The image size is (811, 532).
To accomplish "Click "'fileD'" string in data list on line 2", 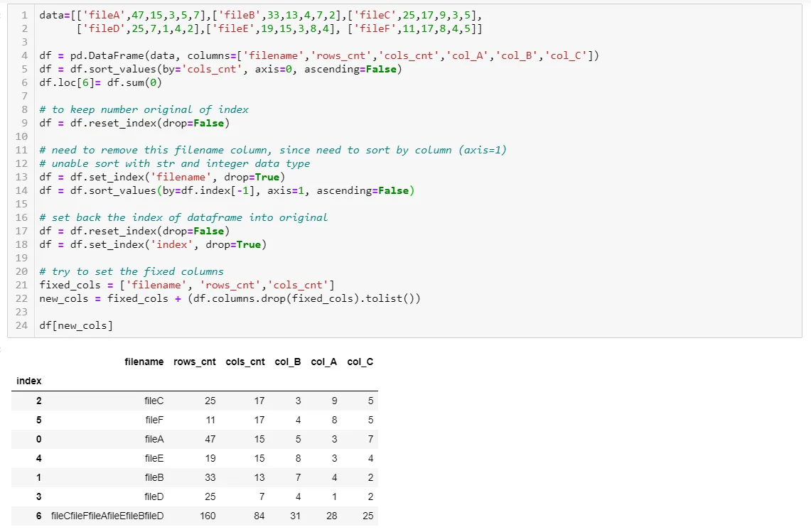I will (x=104, y=29).
